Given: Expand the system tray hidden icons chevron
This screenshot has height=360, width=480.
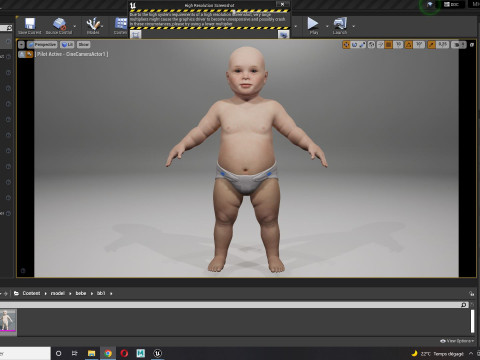Looking at the screenshot, I should (x=471, y=354).
